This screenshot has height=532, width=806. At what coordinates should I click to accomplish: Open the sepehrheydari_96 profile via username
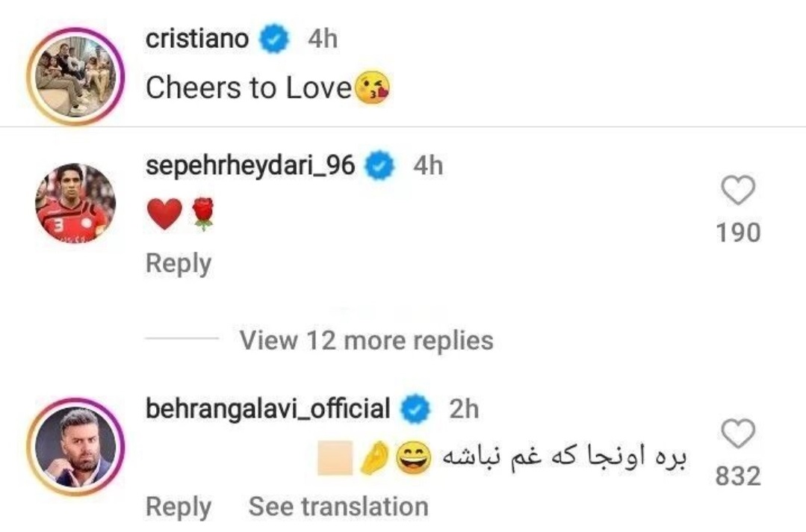249,166
